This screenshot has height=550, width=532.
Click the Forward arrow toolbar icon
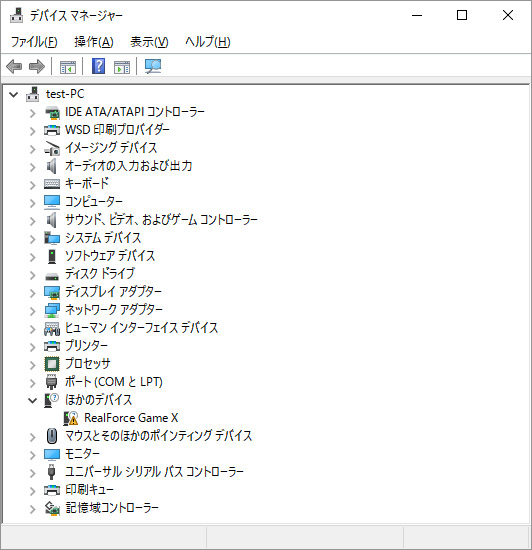(x=37, y=66)
